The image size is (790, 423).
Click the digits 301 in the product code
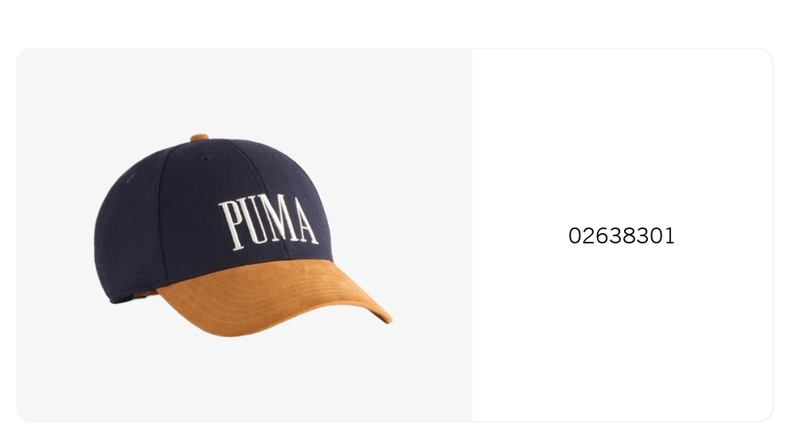pyautogui.click(x=655, y=236)
